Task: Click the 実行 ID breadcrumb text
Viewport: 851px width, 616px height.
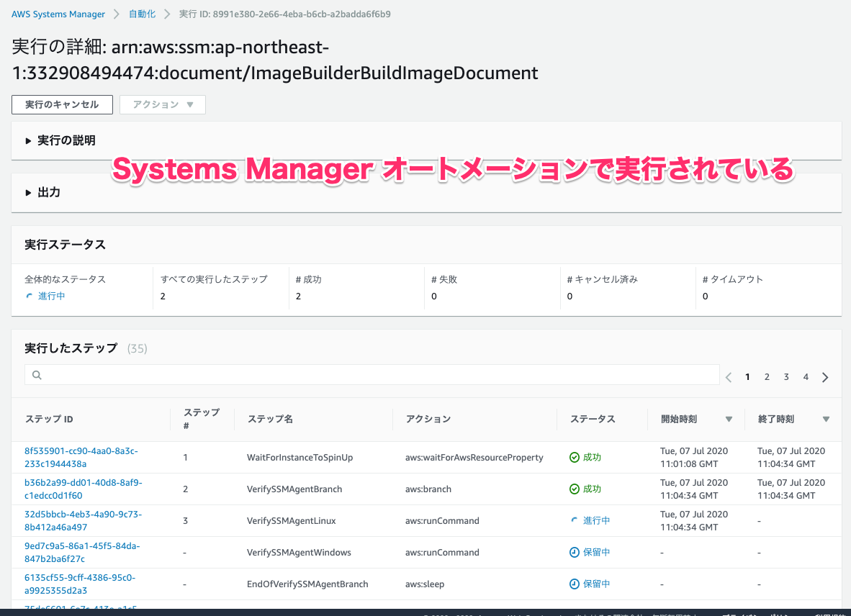Action: coord(285,14)
